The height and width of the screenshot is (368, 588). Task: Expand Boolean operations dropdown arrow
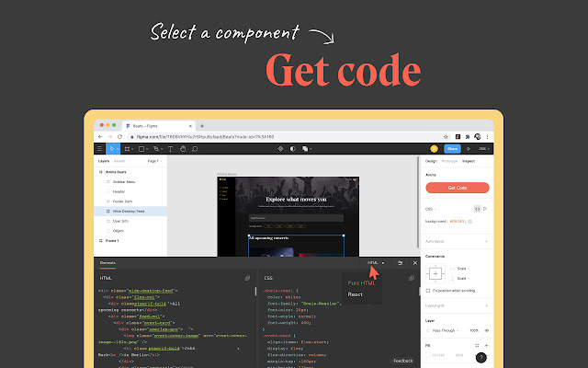(x=311, y=149)
